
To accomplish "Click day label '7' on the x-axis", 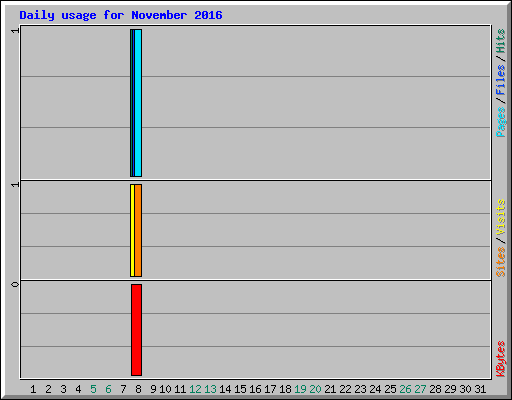I will coord(123,389).
